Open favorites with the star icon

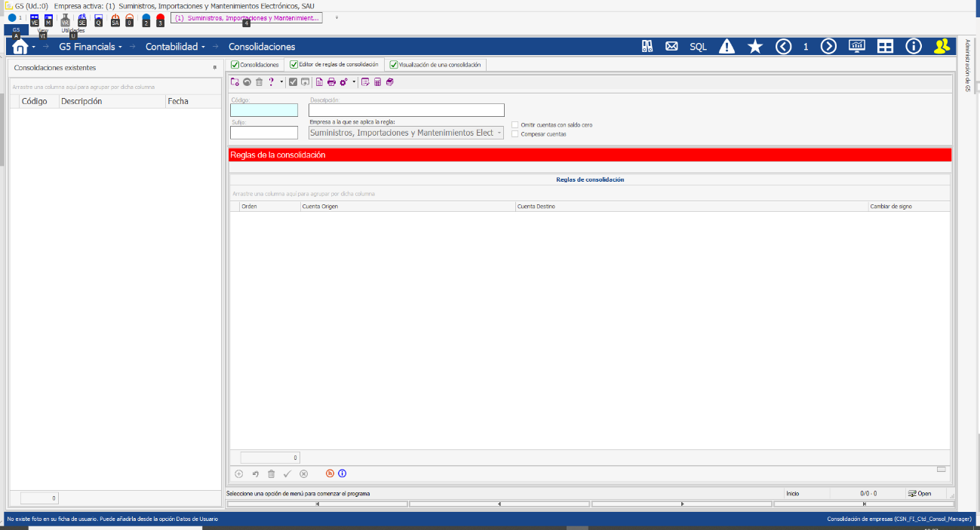[754, 47]
